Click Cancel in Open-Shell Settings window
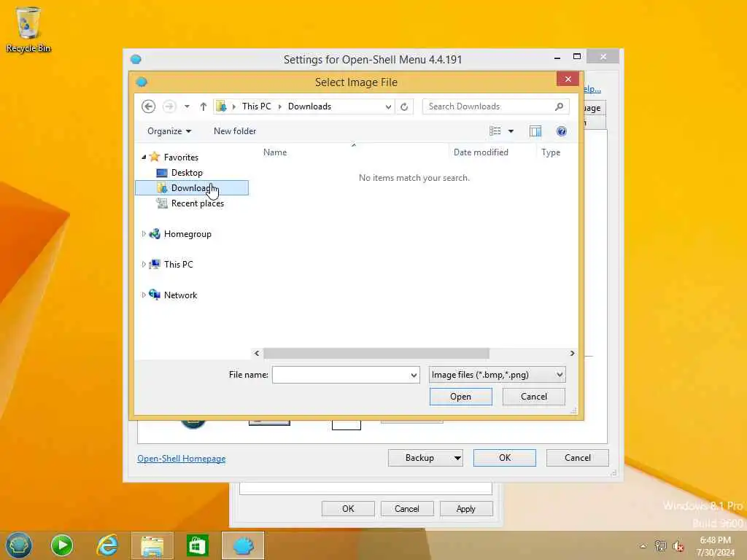This screenshot has height=560, width=747. click(x=578, y=458)
